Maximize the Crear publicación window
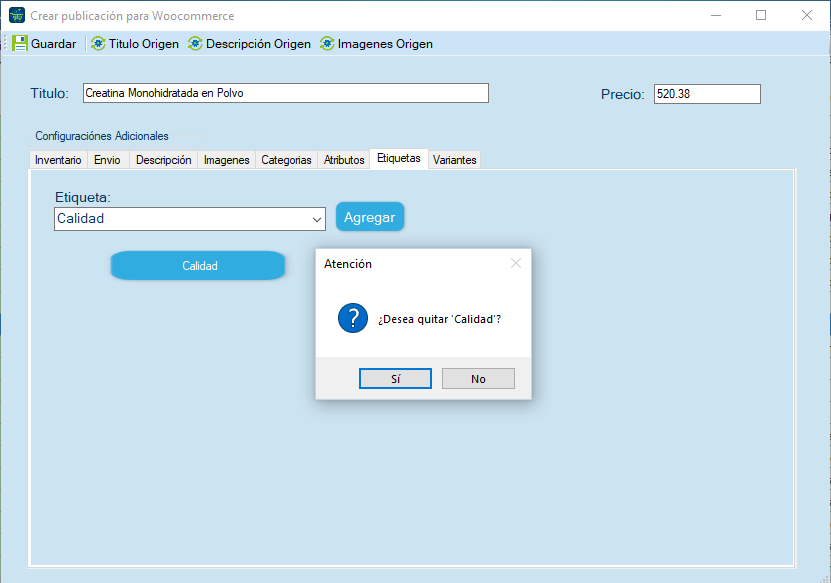831x583 pixels. click(761, 15)
